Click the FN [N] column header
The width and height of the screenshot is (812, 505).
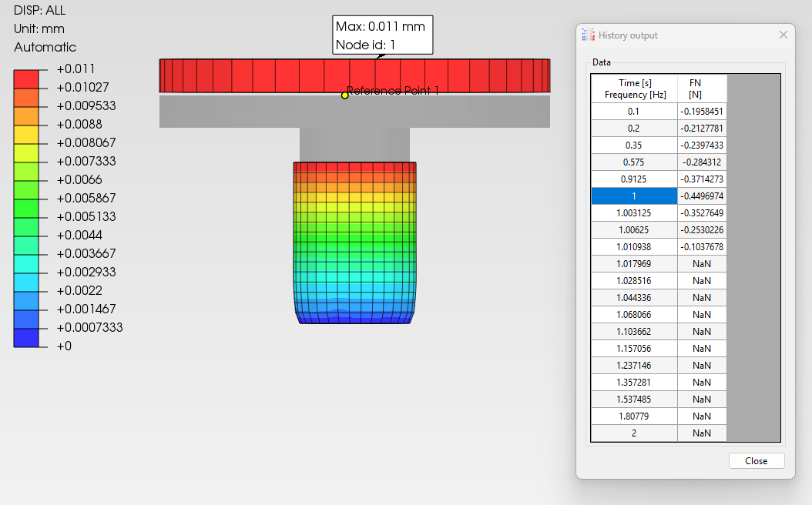pyautogui.click(x=701, y=89)
